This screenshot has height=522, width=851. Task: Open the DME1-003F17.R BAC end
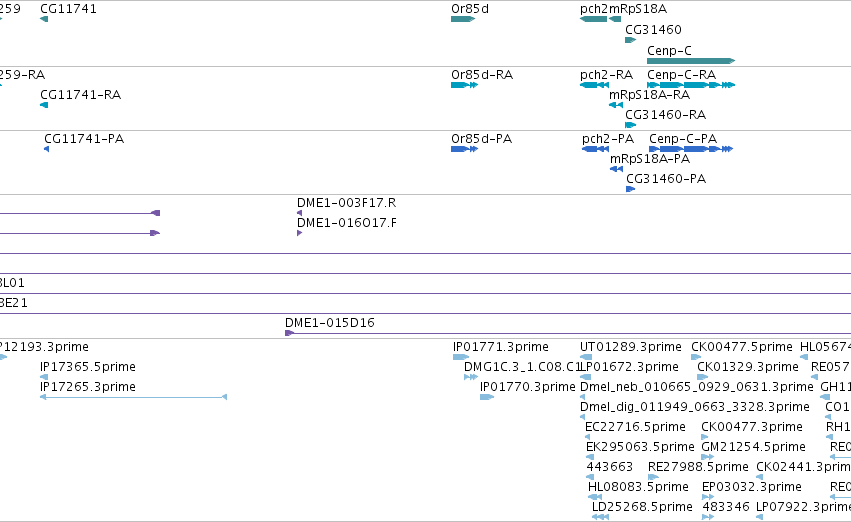tap(346, 202)
